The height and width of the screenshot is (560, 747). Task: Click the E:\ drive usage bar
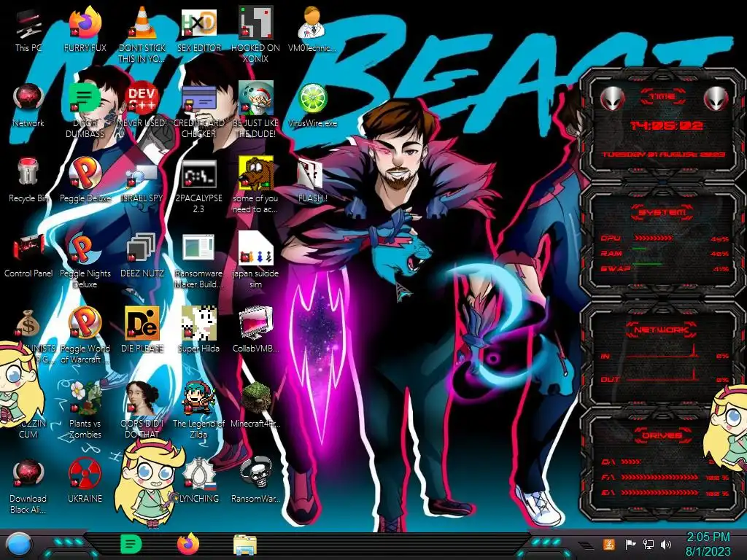pos(660,493)
